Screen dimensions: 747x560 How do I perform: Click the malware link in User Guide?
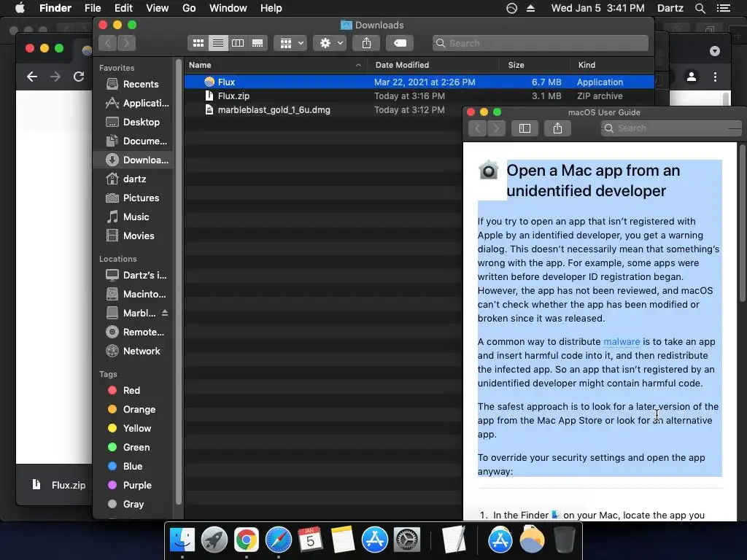coord(622,342)
